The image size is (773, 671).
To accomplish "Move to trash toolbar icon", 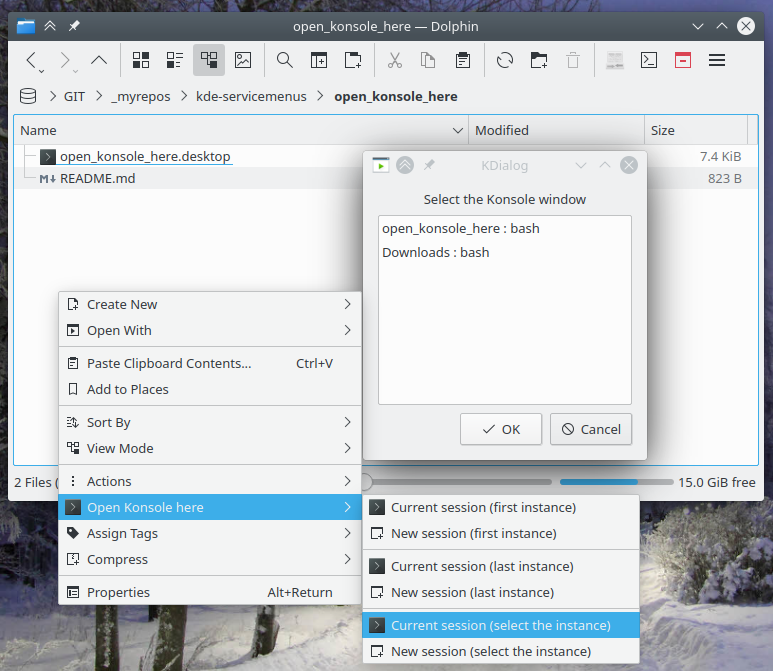I will (573, 60).
